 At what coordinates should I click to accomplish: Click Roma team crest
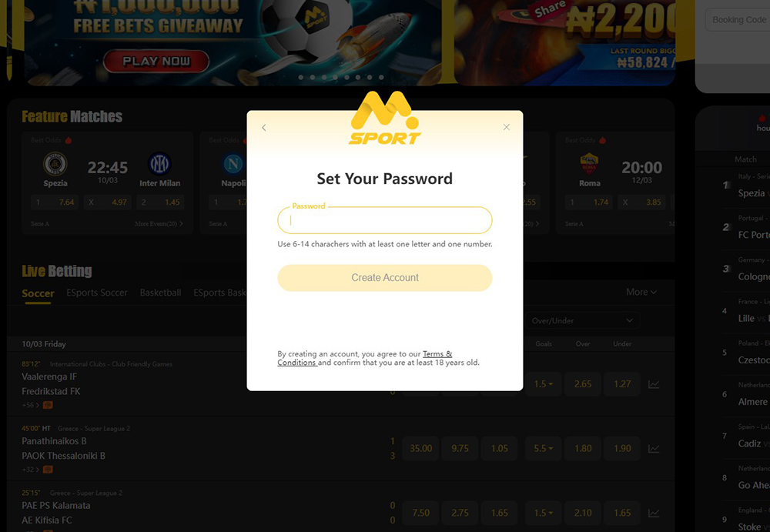589,163
